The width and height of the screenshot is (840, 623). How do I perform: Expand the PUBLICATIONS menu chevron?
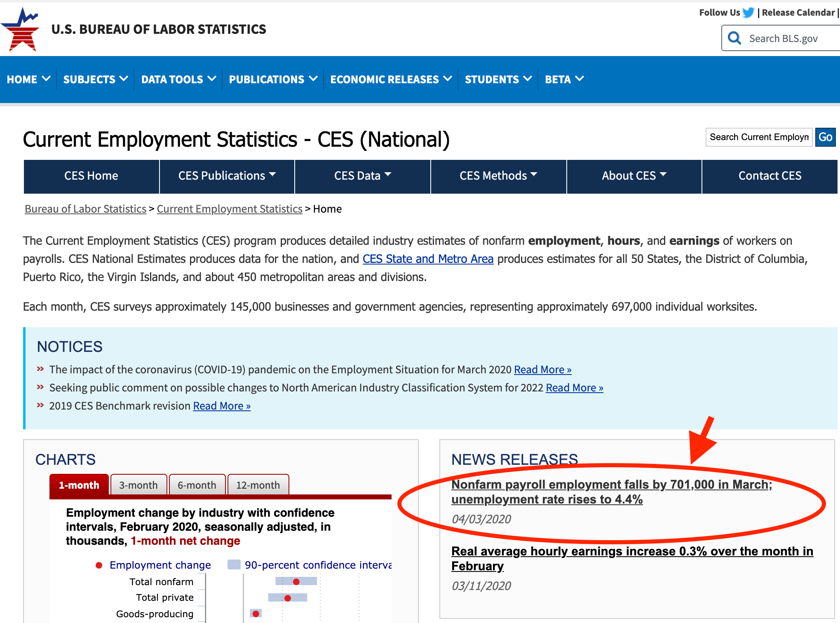coord(313,78)
